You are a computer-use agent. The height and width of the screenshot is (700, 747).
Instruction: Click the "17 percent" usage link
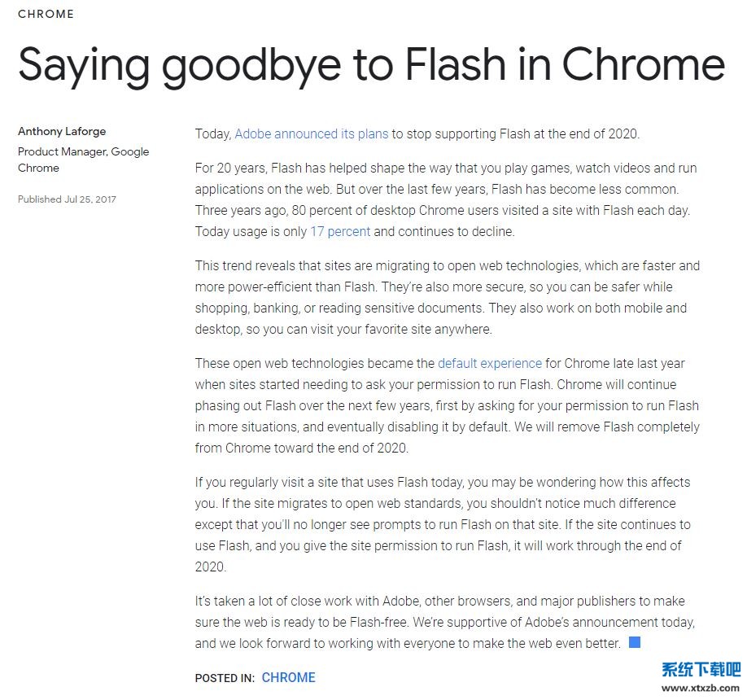coord(340,231)
